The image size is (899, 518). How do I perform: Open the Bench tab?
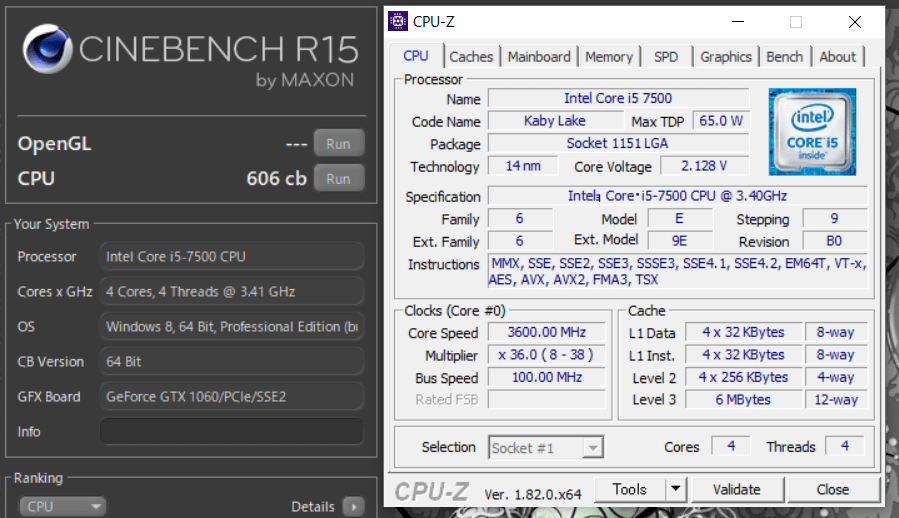pos(784,57)
